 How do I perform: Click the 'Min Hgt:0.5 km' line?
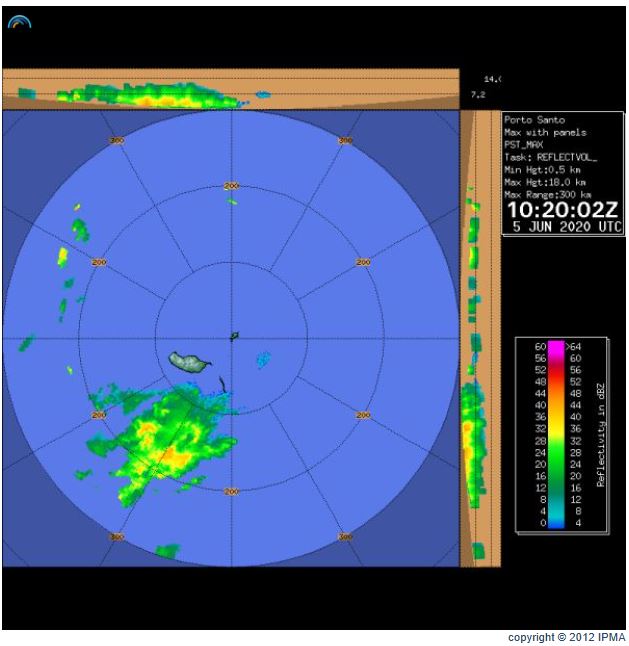(542, 170)
